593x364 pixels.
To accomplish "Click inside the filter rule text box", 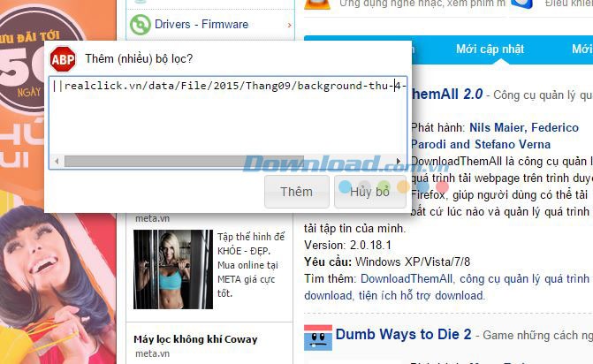I will pos(227,115).
